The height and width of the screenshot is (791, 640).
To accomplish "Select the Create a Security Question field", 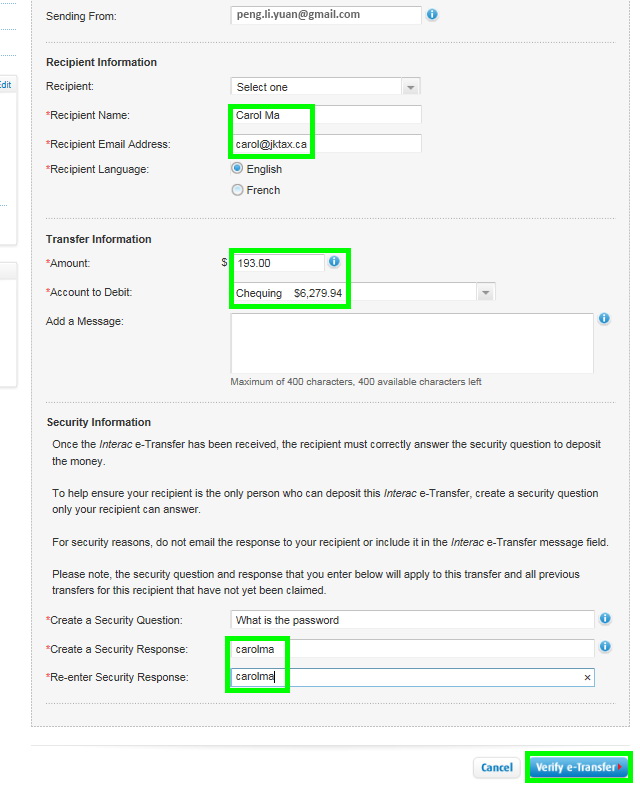I will point(411,620).
